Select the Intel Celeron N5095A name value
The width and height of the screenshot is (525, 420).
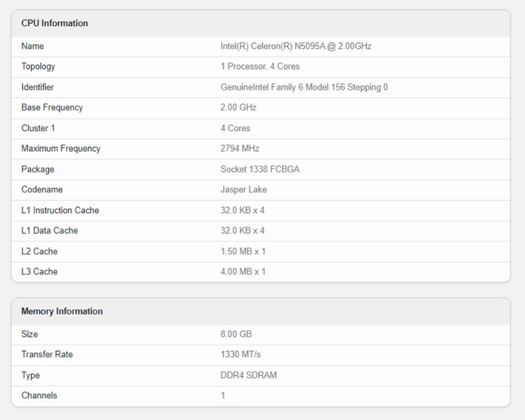click(x=295, y=46)
